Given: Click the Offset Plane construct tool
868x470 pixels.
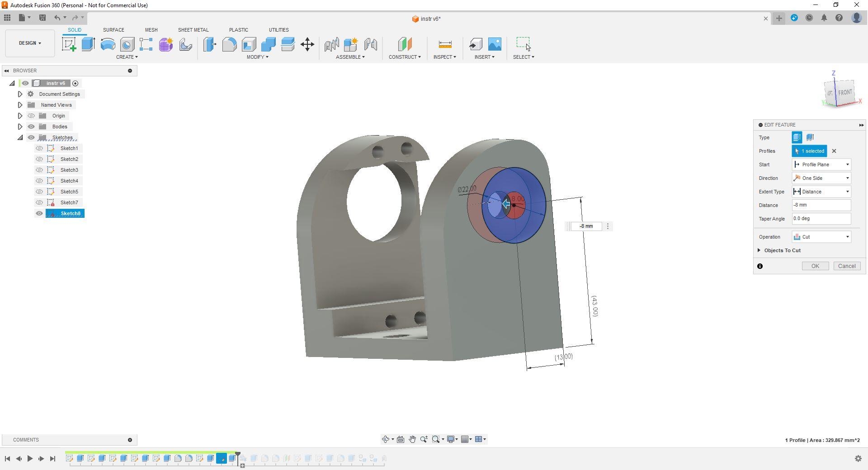Looking at the screenshot, I should coord(405,44).
